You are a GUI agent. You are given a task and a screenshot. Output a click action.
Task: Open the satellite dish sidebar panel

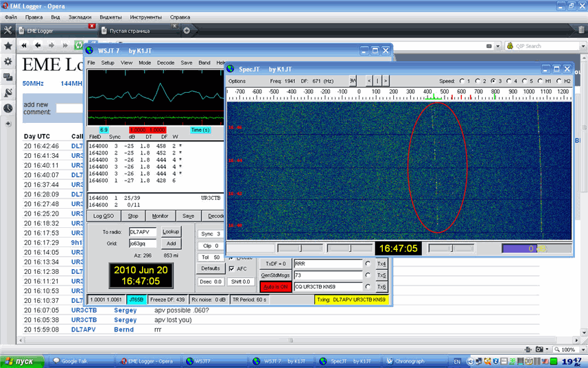(x=8, y=92)
